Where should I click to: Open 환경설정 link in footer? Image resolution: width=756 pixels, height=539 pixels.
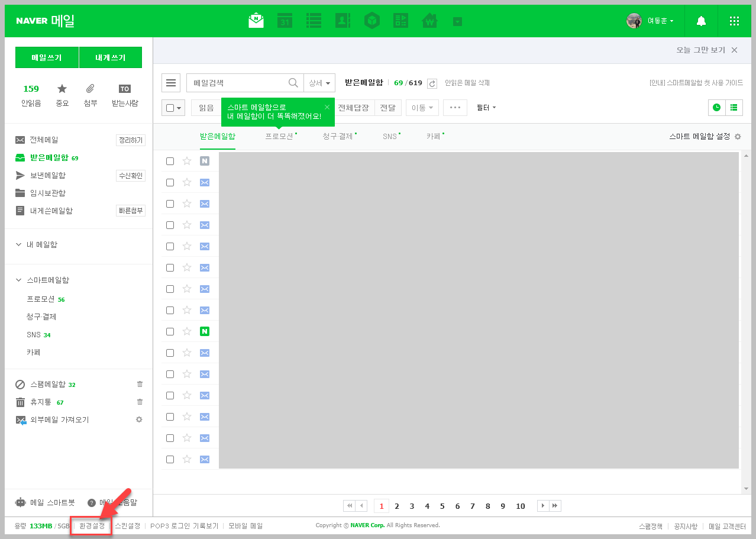tap(92, 525)
